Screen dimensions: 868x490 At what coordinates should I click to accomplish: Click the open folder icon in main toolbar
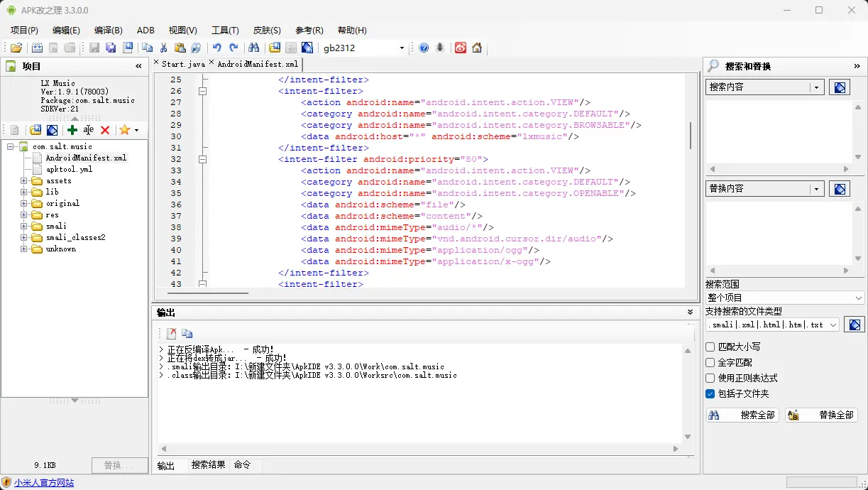tap(16, 48)
